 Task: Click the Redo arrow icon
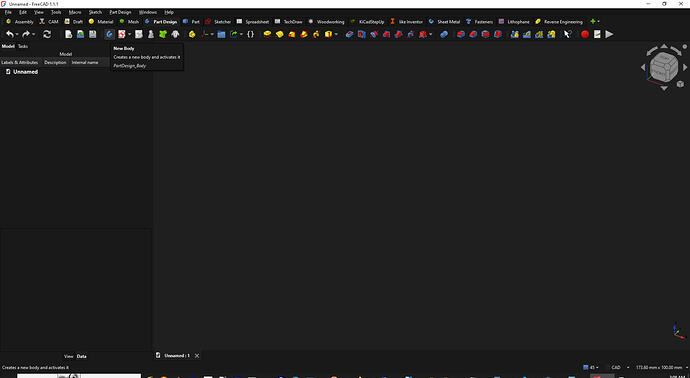point(26,34)
